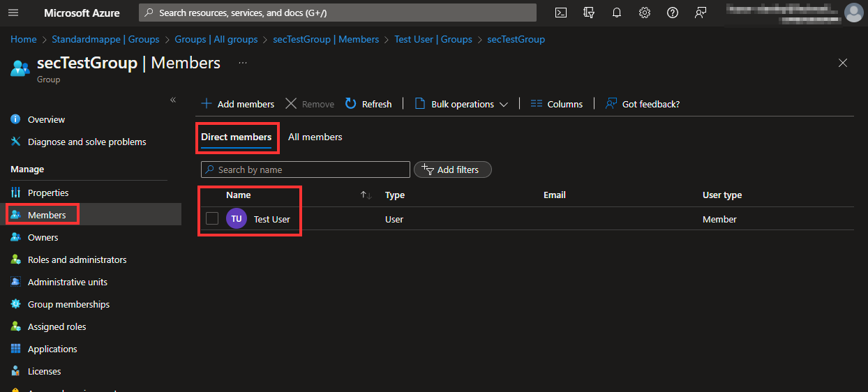Click the Applications grid icon
The height and width of the screenshot is (392, 868).
15,349
